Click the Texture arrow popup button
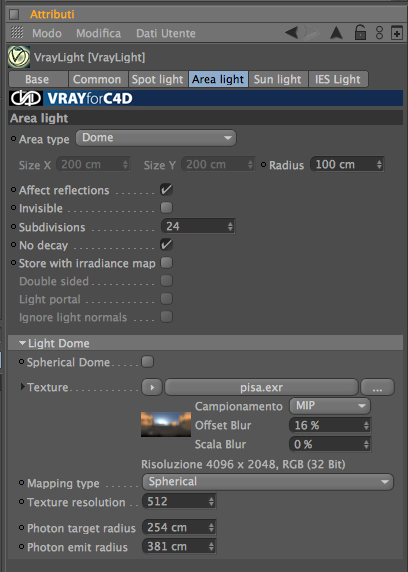This screenshot has height=572, width=408. coord(152,387)
